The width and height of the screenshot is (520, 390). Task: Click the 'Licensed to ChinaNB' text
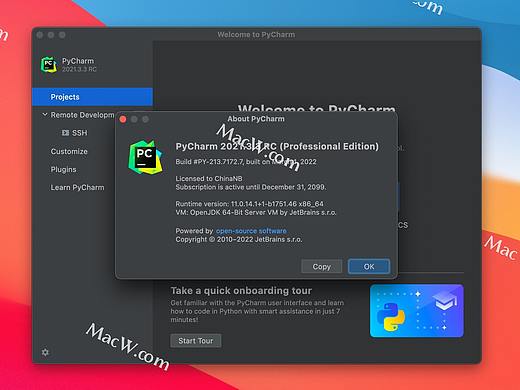coord(209,178)
